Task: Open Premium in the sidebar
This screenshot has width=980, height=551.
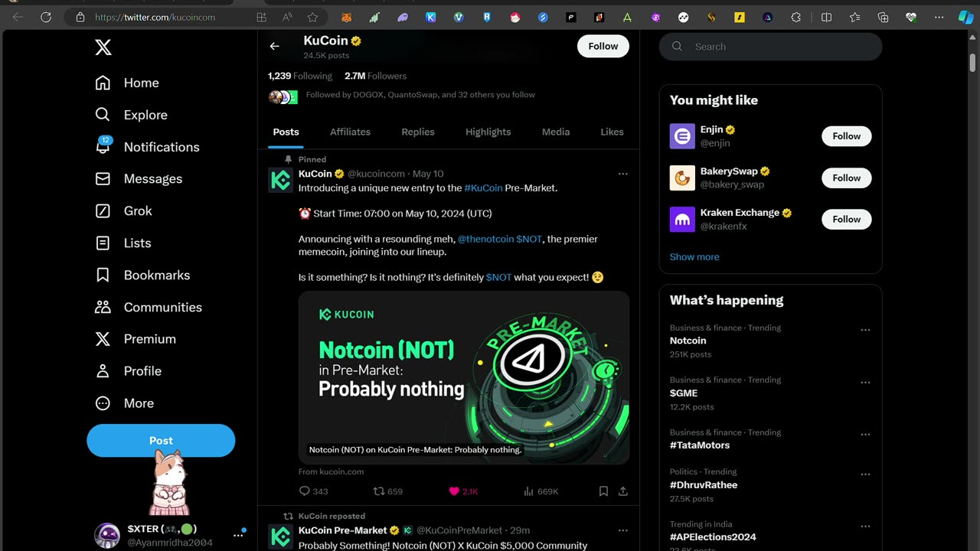Action: point(136,339)
